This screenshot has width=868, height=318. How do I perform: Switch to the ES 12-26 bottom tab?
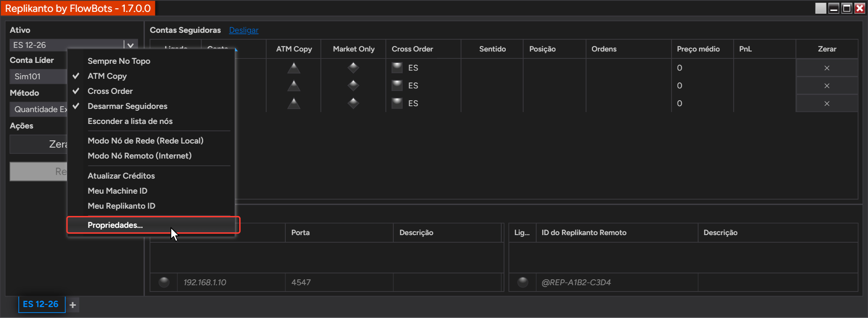[x=41, y=304]
